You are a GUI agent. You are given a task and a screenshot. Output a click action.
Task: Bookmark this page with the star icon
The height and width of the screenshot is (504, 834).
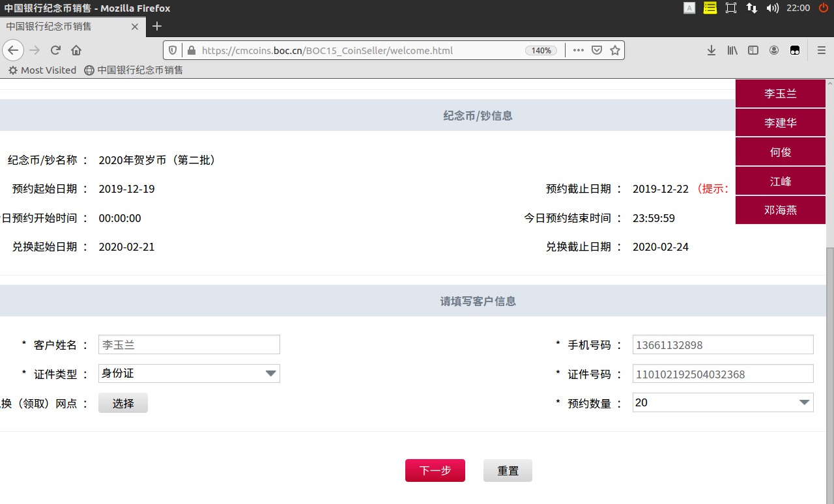click(x=614, y=50)
